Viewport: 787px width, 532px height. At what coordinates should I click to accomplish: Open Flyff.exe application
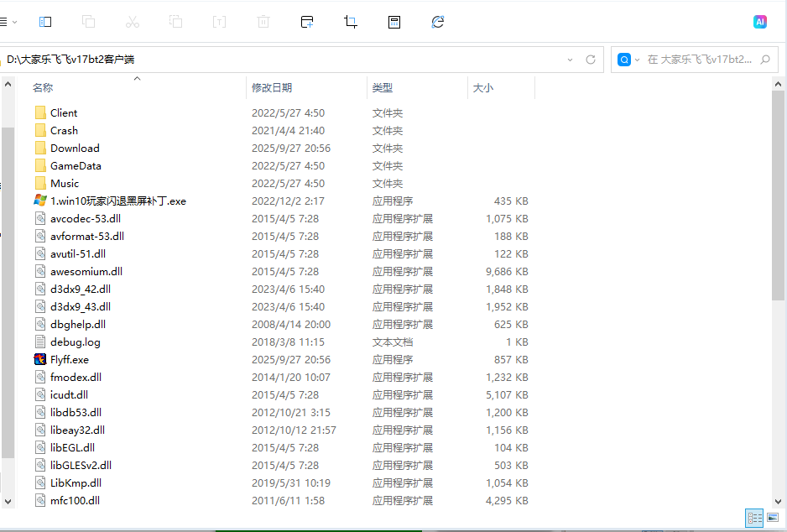click(x=69, y=359)
